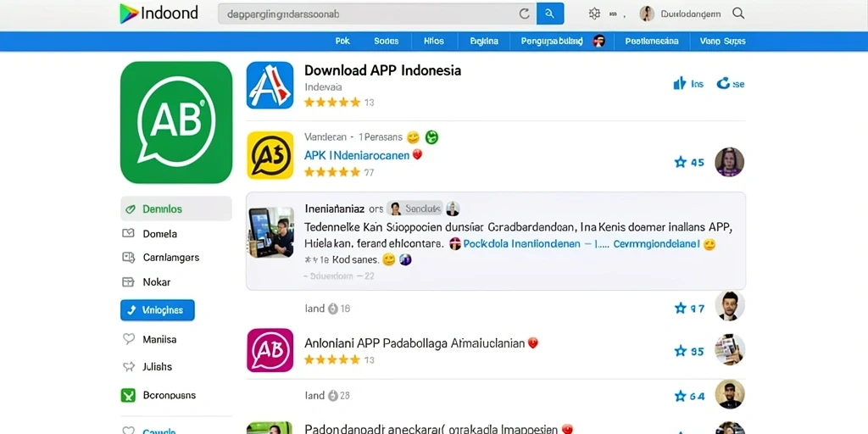
Task: Click the mail icon beside Domela
Action: pos(128,234)
